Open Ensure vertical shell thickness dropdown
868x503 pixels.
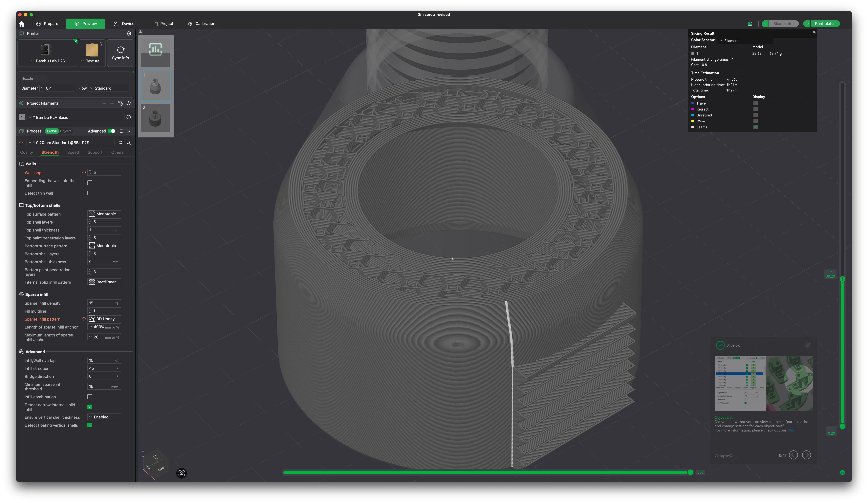(104, 417)
